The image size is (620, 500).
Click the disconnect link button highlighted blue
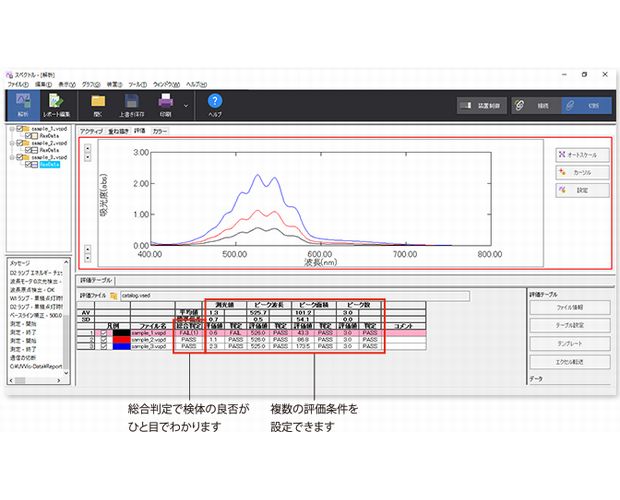pyautogui.click(x=586, y=106)
